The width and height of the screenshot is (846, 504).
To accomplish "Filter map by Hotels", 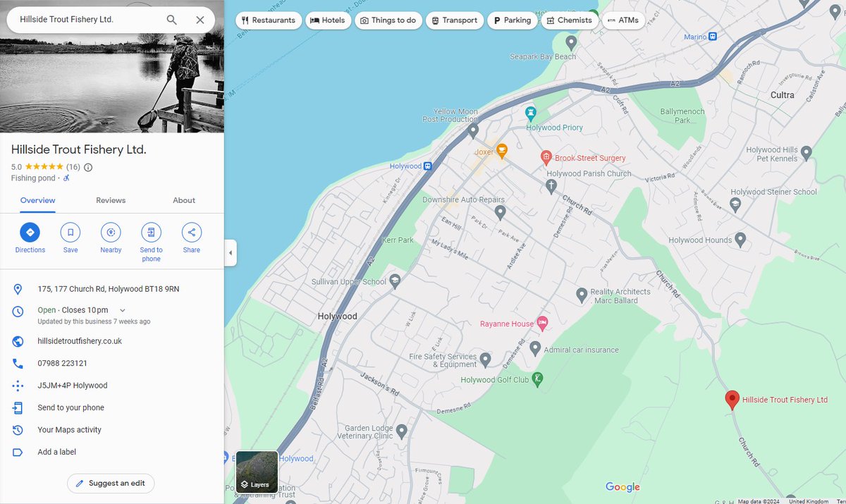I will pyautogui.click(x=328, y=20).
